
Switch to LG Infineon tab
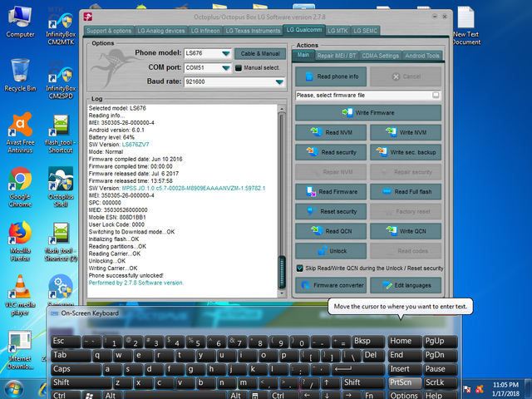(205, 31)
